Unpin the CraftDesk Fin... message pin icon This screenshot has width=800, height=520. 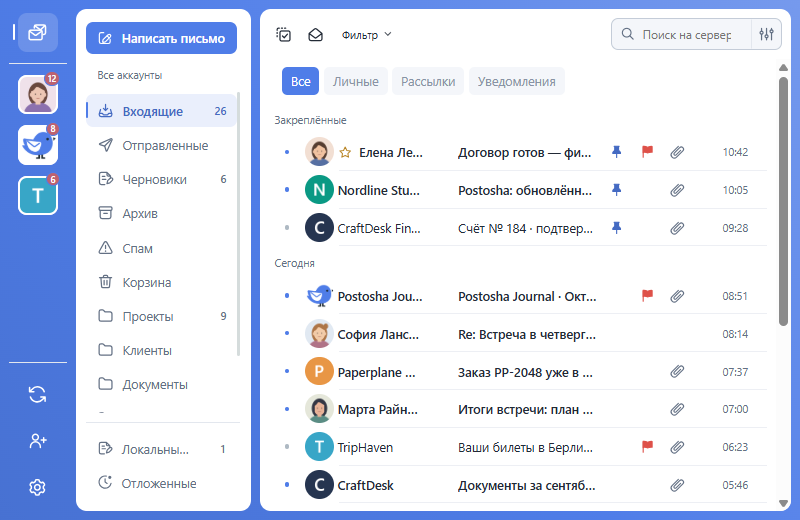point(616,228)
